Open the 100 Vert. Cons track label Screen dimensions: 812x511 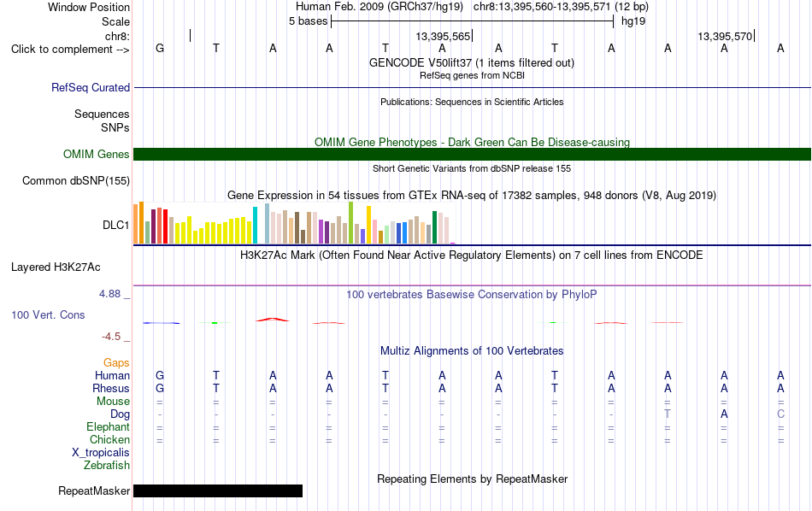(48, 314)
